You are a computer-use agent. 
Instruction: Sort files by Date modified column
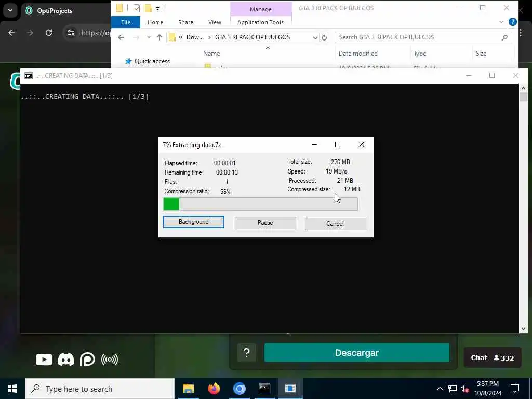tap(358, 54)
